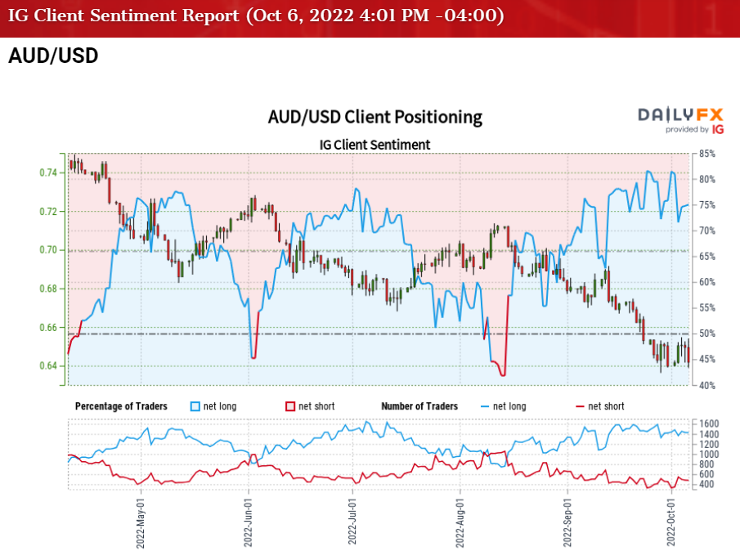Click the DailyFX logo
This screenshot has width=740, height=560.
(x=680, y=114)
